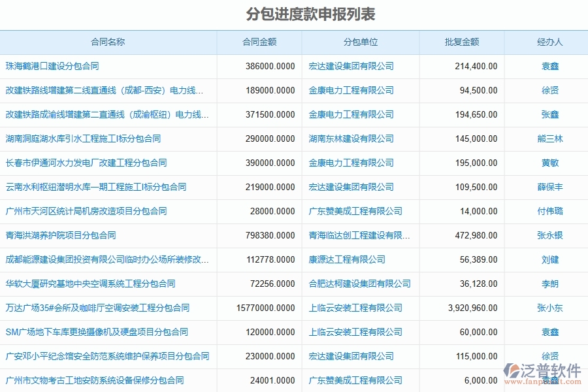
Task: View operator 熊三林
Action: tap(546, 139)
